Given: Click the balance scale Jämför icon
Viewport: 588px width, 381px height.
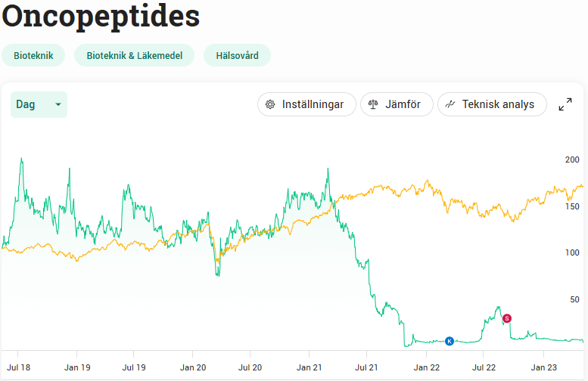Looking at the screenshot, I should (x=373, y=104).
